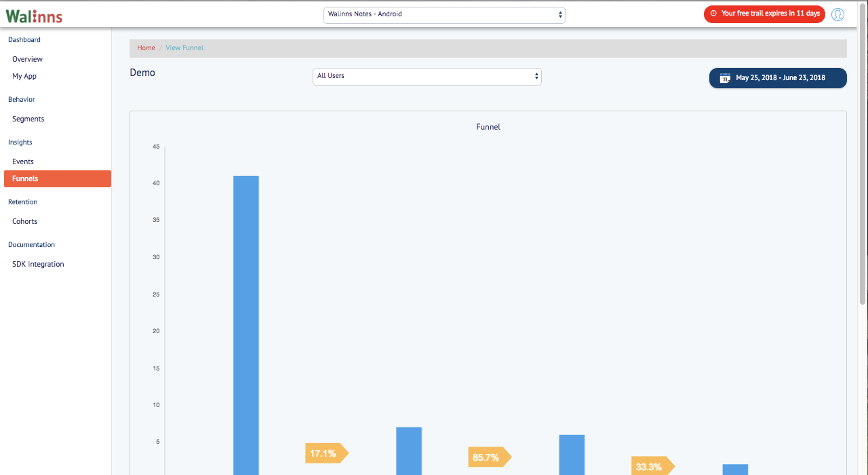Open Events under Insights
The image size is (868, 475).
tap(23, 161)
